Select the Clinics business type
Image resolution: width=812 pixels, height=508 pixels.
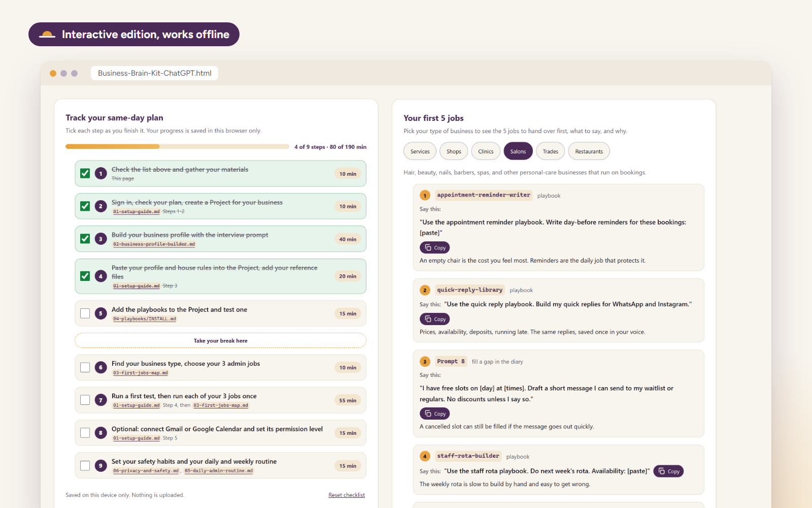tap(486, 151)
